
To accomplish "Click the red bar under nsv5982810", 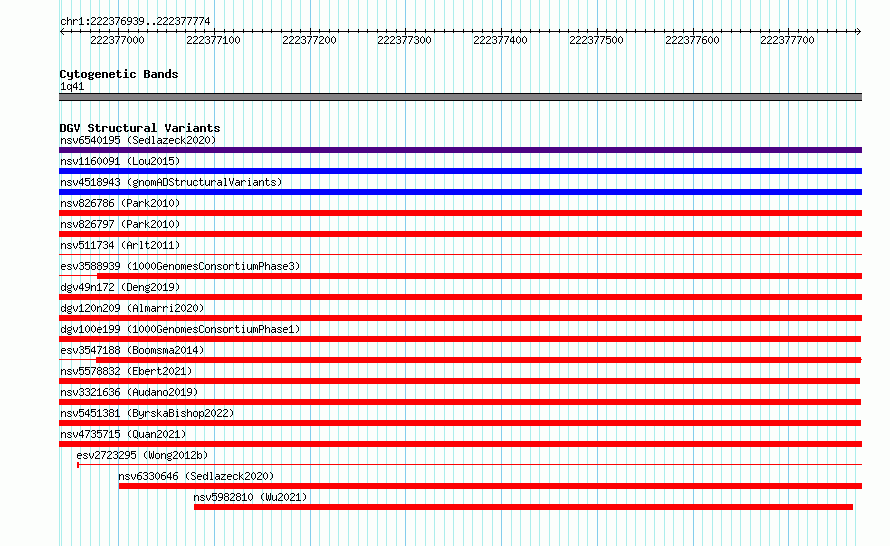I will point(523,507).
